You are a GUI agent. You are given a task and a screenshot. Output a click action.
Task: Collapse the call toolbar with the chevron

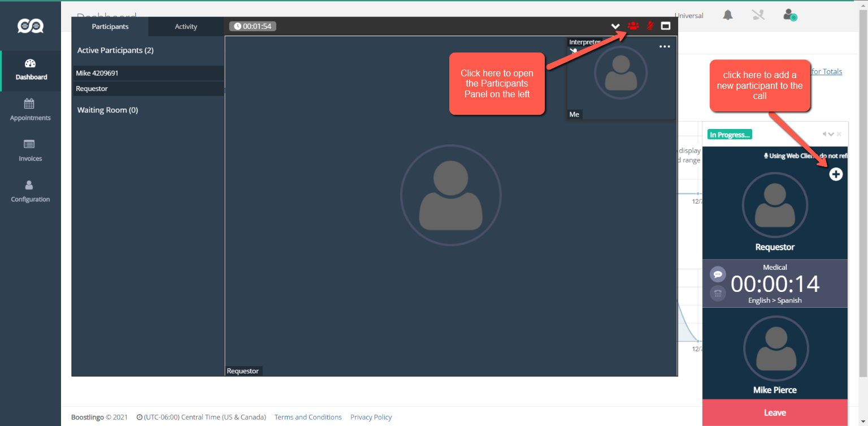point(615,26)
